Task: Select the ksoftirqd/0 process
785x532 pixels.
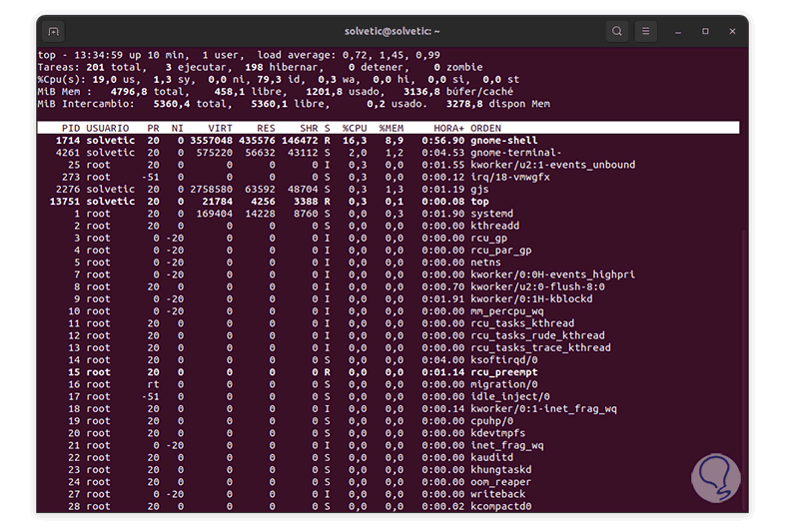Action: [x=504, y=360]
